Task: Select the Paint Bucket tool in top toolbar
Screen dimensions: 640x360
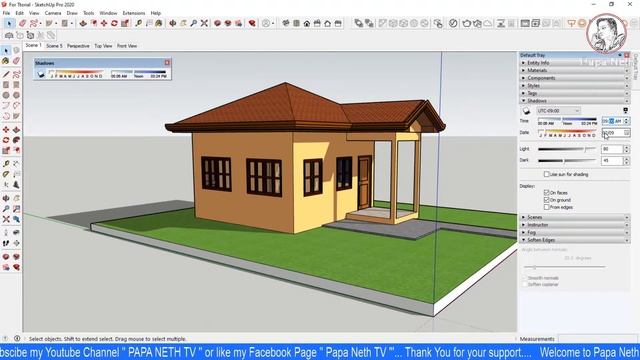Action: (x=159, y=24)
